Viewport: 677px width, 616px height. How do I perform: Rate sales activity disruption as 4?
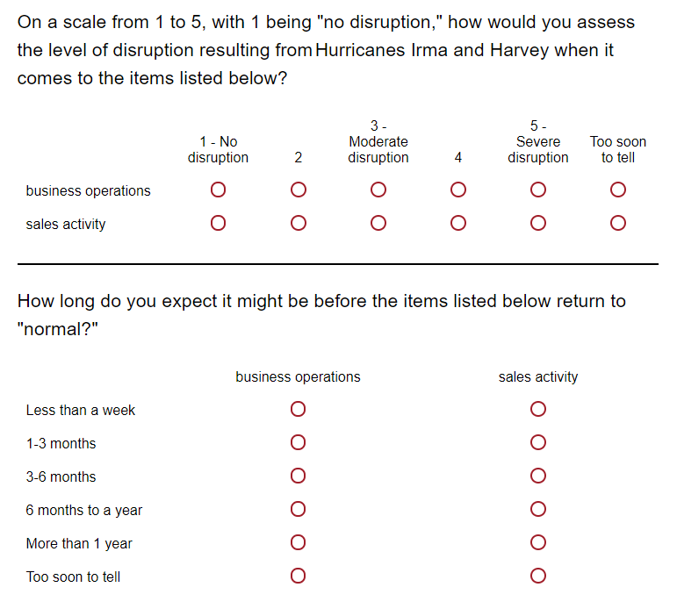(x=458, y=223)
